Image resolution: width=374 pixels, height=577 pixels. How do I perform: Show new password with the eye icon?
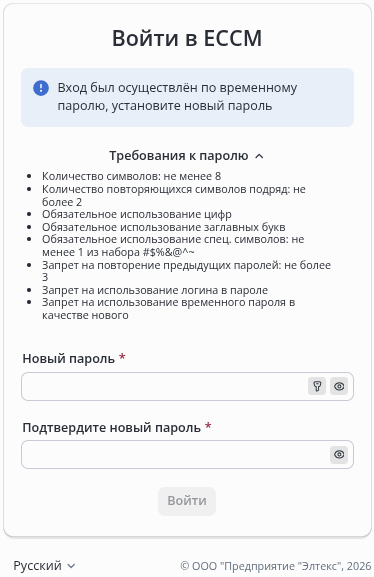pos(339,386)
